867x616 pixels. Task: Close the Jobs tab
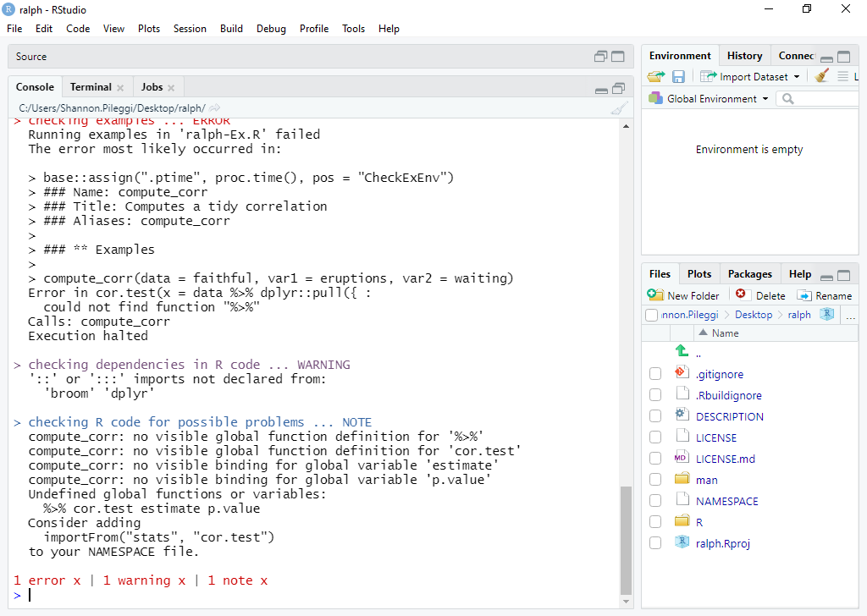171,88
